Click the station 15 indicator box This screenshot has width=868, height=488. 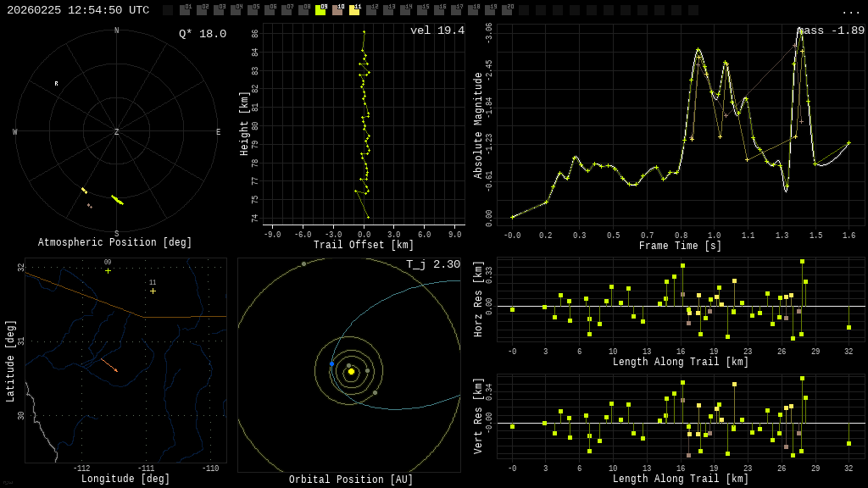422,10
